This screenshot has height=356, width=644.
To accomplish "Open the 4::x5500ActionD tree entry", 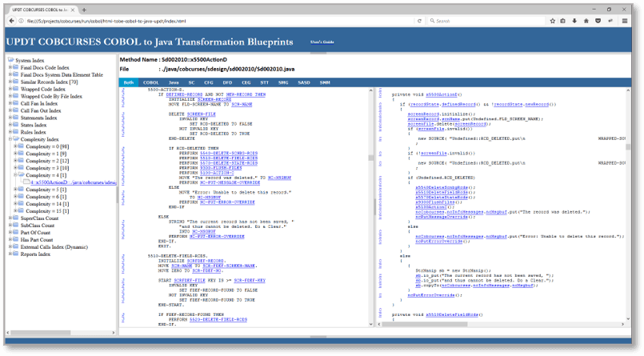I will pyautogui.click(x=73, y=182).
